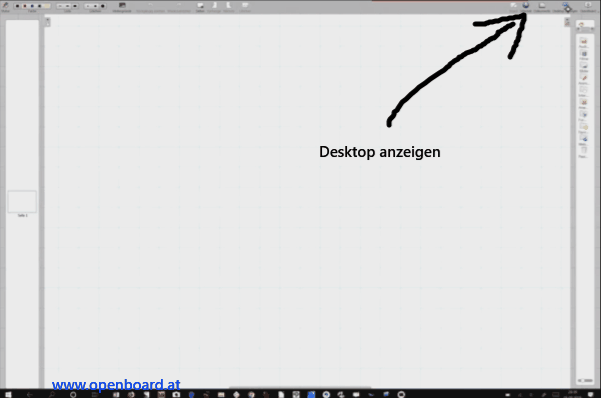Screen dimensions: 601x398
Task: Switch to the Tafel board mode
Action: coord(513,5)
